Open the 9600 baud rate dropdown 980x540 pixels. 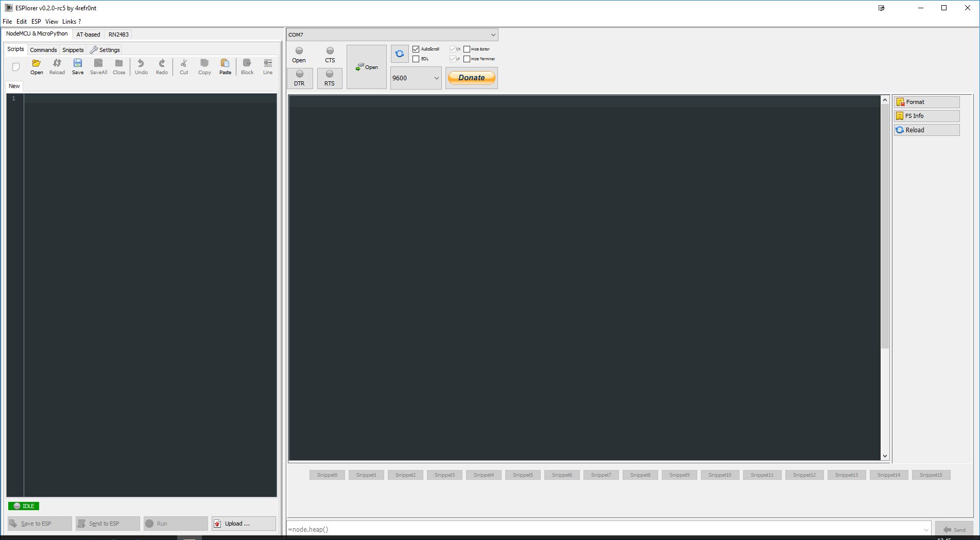pos(436,78)
